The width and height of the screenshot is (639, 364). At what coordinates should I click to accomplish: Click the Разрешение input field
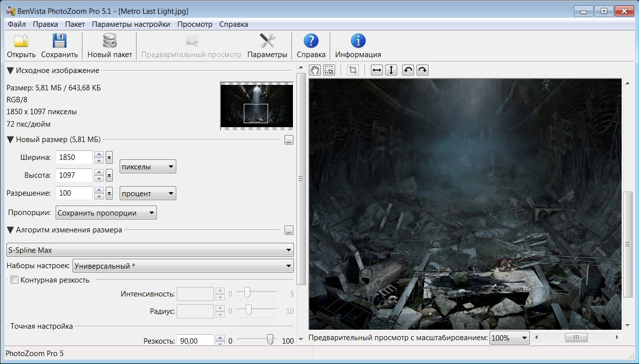(x=74, y=193)
